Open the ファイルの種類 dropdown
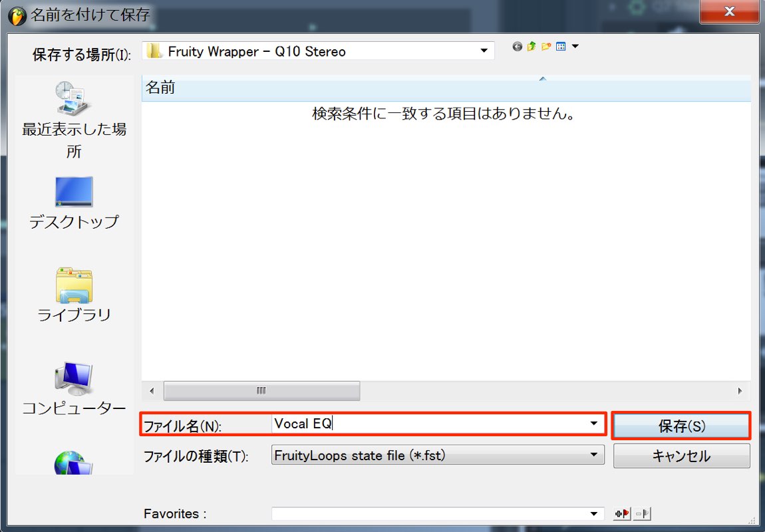 click(x=438, y=456)
